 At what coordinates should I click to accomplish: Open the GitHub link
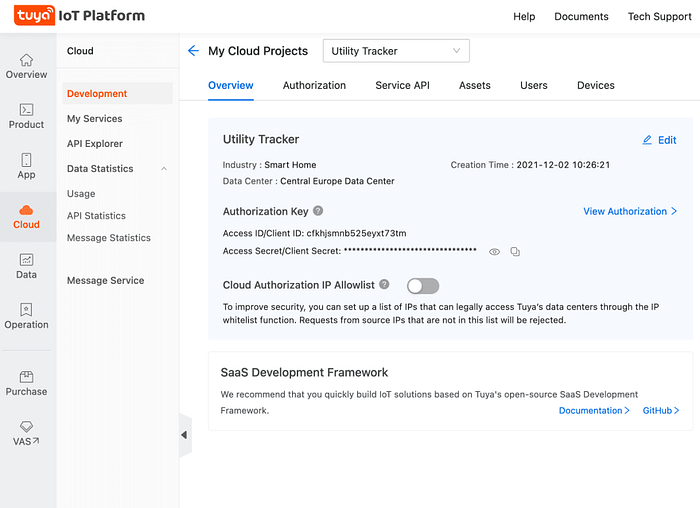[661, 410]
